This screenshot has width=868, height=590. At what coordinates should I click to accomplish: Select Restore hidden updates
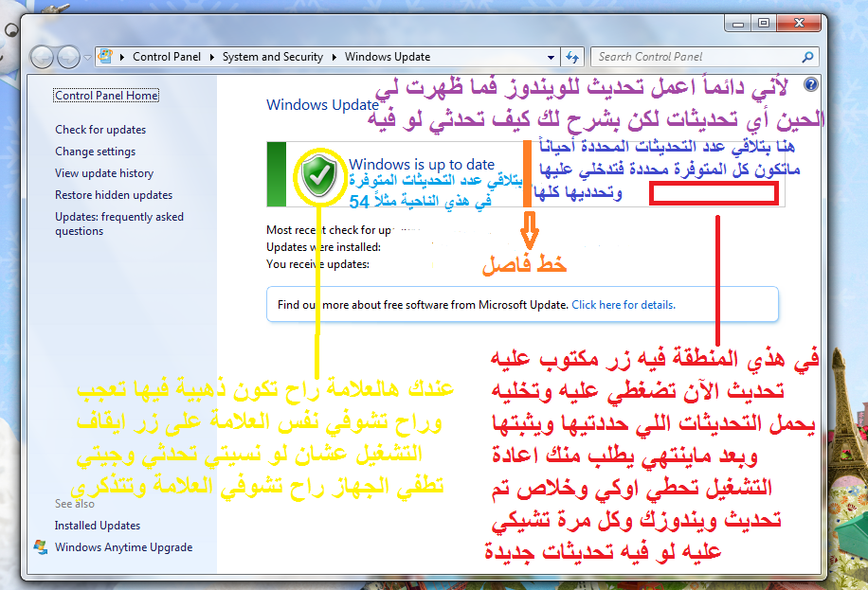tap(114, 195)
